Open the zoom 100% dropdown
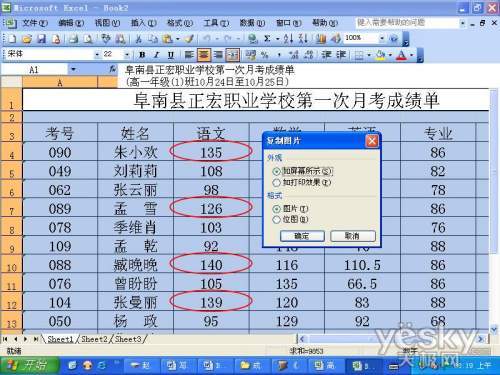This screenshot has width=500, height=375. tap(382, 39)
